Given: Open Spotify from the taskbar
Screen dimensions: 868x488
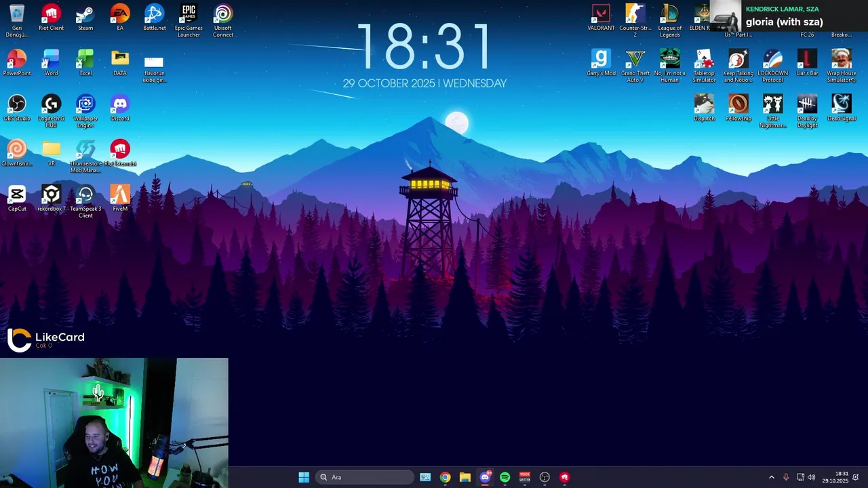Looking at the screenshot, I should tap(505, 477).
